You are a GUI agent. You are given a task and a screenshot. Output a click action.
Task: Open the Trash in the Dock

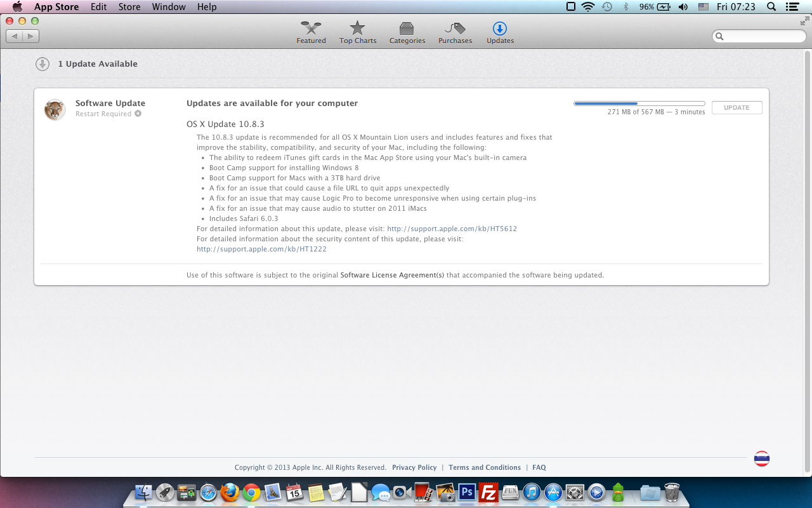pyautogui.click(x=672, y=492)
